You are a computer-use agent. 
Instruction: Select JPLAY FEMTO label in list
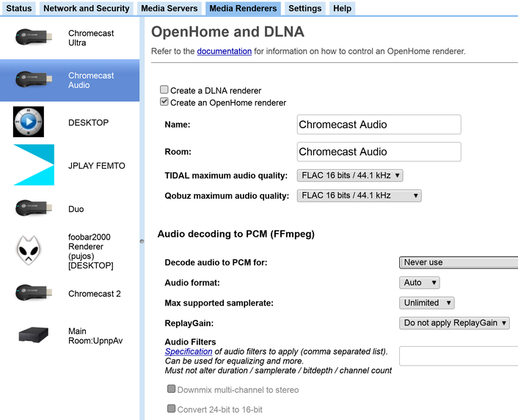tap(96, 166)
